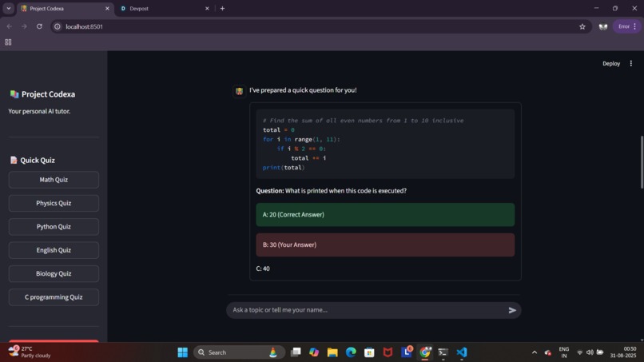Switch to Chrome in the taskbar
Image resolution: width=644 pixels, height=362 pixels.
425,352
